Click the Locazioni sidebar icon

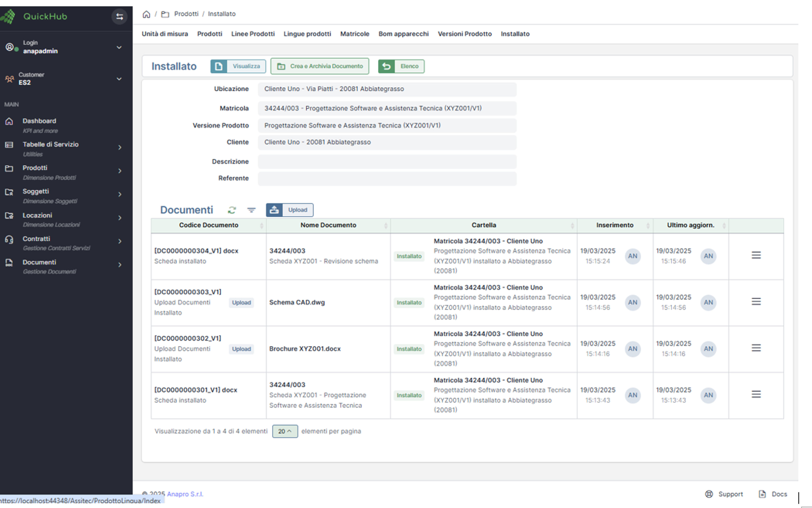(x=9, y=215)
